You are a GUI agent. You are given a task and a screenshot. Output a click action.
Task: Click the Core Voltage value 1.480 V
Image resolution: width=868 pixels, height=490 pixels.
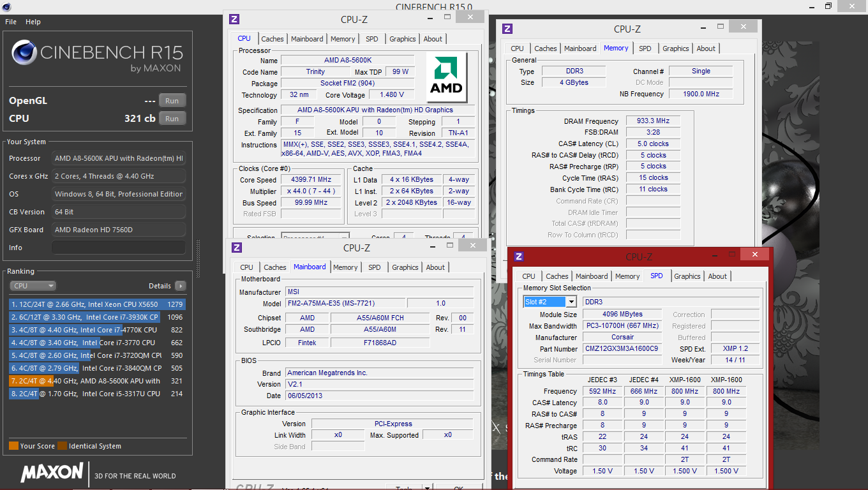(392, 95)
